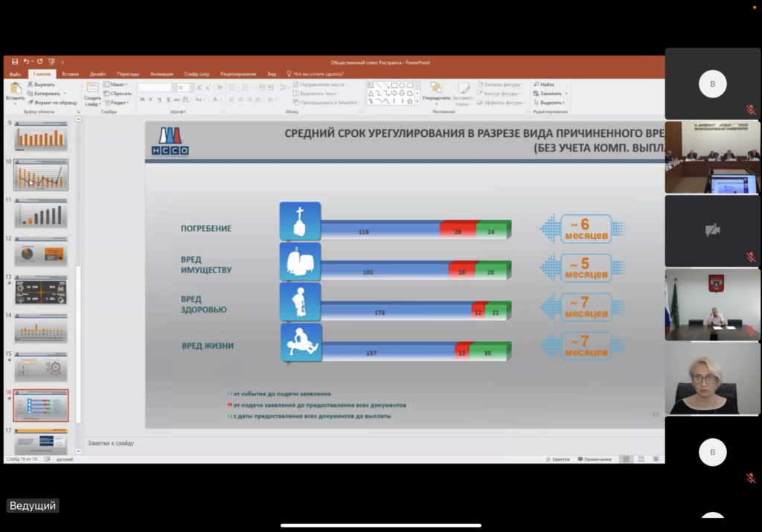
Task: Click Найти search button
Action: coord(544,85)
